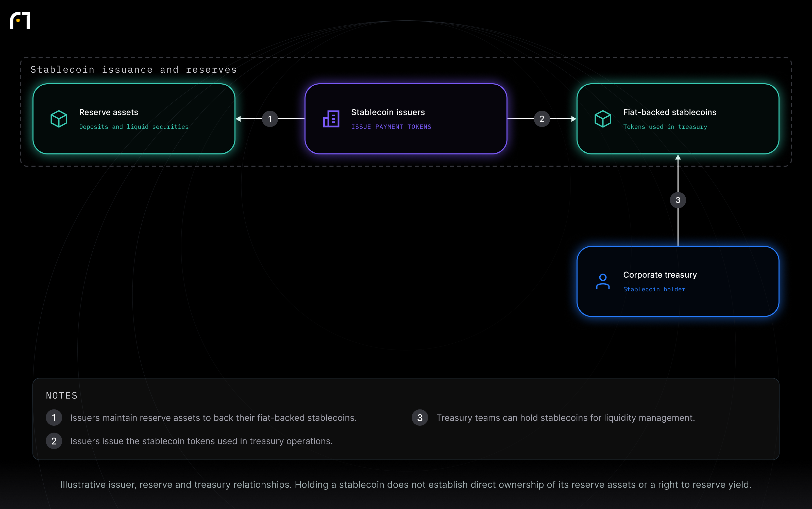Image resolution: width=812 pixels, height=509 pixels.
Task: Click 'Tokens used in treasury' subtitle
Action: [x=665, y=127]
